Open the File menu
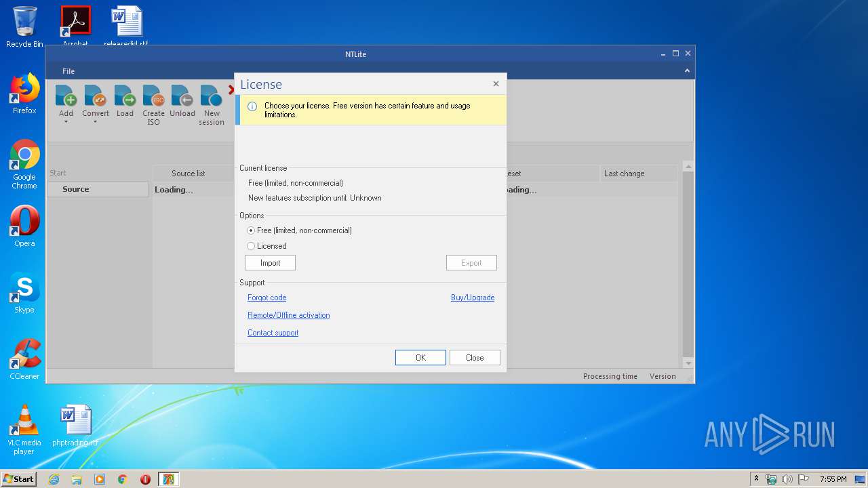The height and width of the screenshot is (488, 868). (x=68, y=71)
